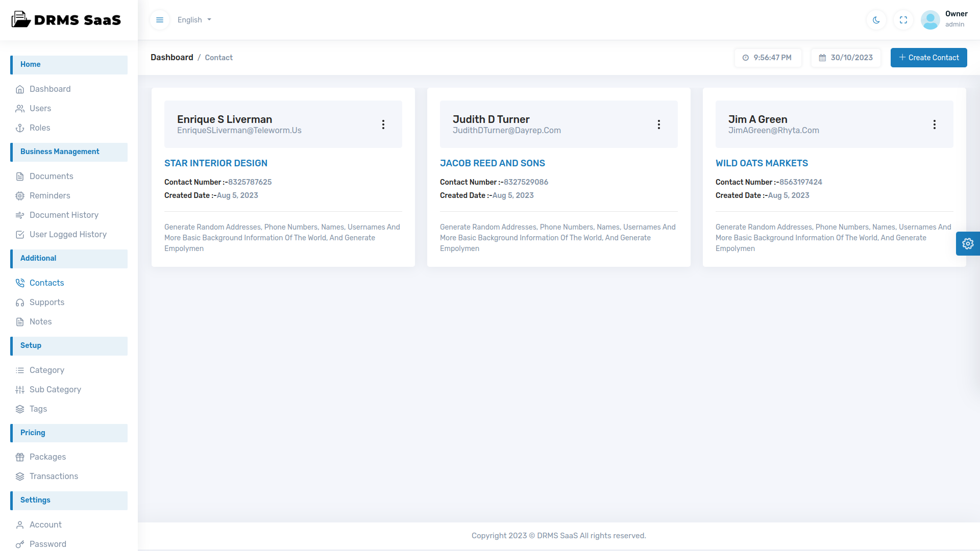Open the Reminders sidebar icon
The height and width of the screenshot is (551, 980).
tap(20, 196)
